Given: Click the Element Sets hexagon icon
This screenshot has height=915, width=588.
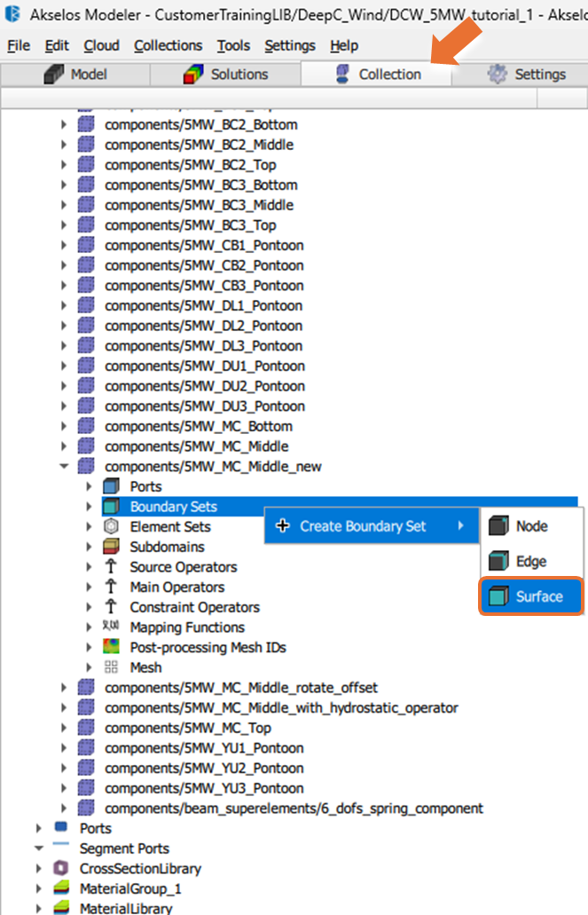Looking at the screenshot, I should 111,526.
